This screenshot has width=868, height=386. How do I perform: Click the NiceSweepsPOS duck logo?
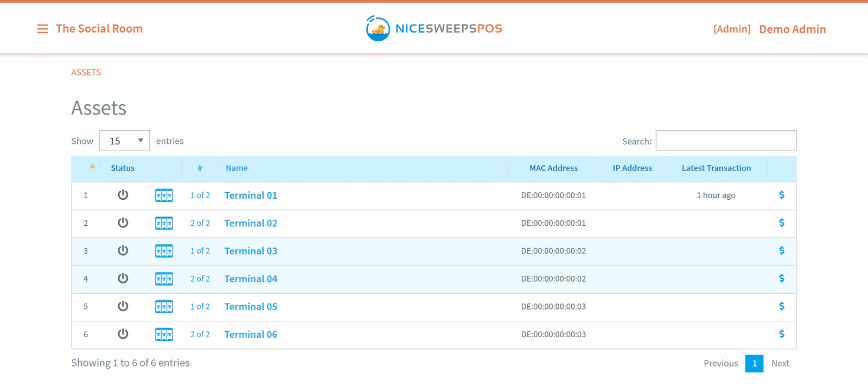378,28
